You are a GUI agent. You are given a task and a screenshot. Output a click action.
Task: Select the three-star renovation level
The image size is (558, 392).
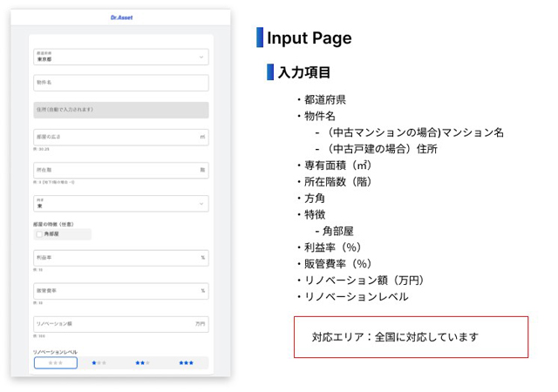coord(186,363)
